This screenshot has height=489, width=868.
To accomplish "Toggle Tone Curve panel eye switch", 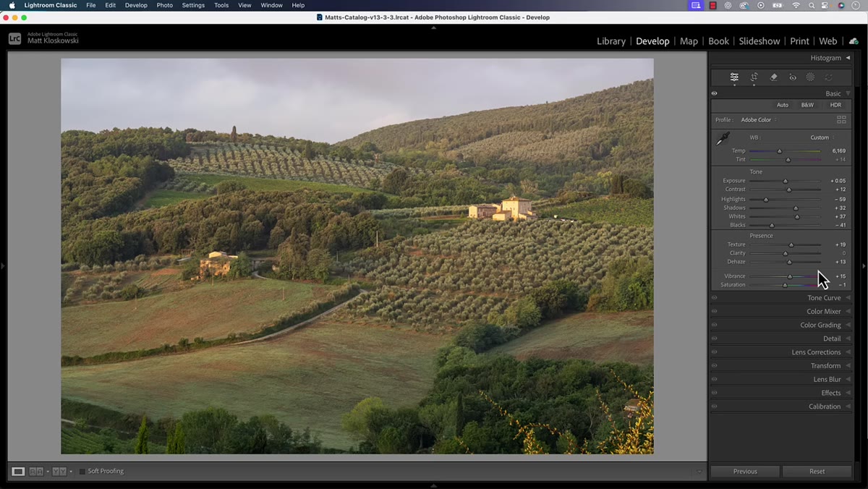I will click(714, 298).
